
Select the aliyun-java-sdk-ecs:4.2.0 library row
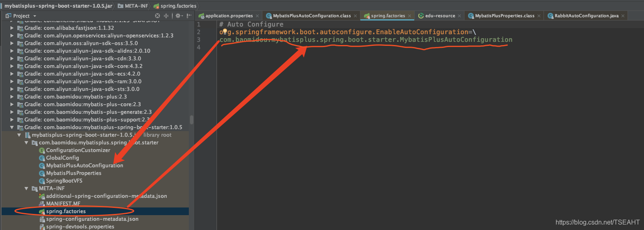pyautogui.click(x=95, y=74)
